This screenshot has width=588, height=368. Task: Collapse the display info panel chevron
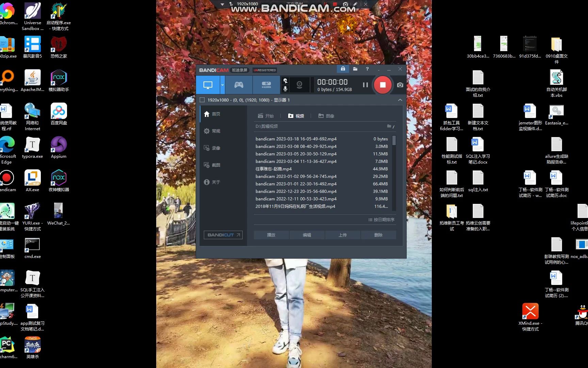pos(400,100)
